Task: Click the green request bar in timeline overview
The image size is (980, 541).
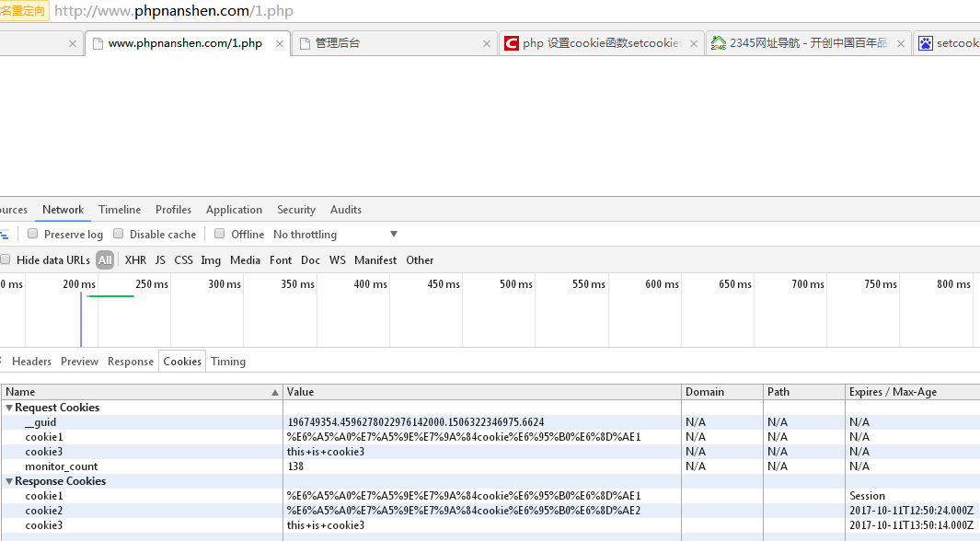Action: point(110,296)
